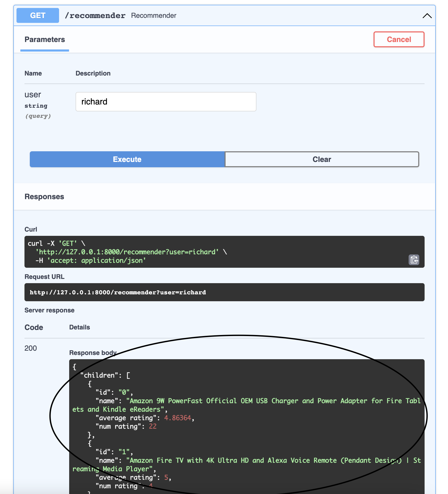Viewport: 448px width, 494px height.
Task: Click the curl command code block
Action: [x=225, y=252]
